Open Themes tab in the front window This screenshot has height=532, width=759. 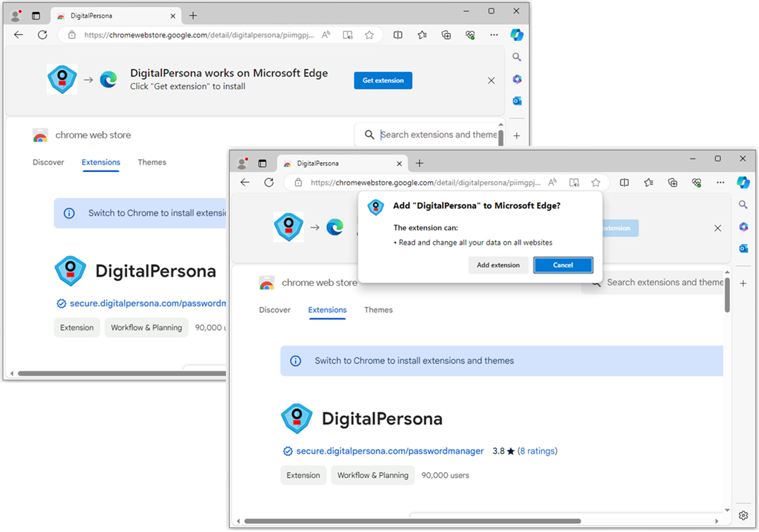tap(378, 310)
